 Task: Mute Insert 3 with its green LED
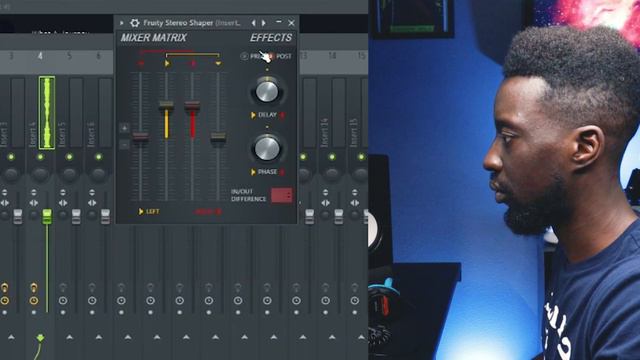(x=11, y=157)
